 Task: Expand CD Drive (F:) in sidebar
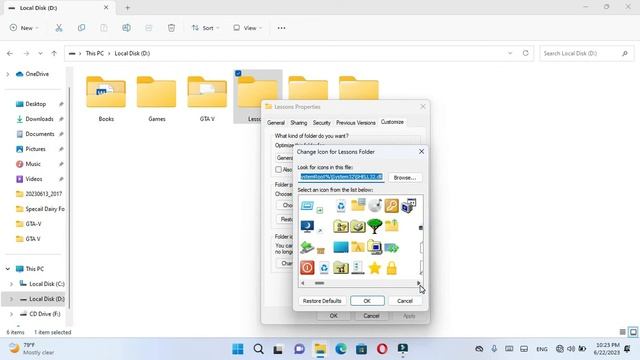(x=11, y=314)
